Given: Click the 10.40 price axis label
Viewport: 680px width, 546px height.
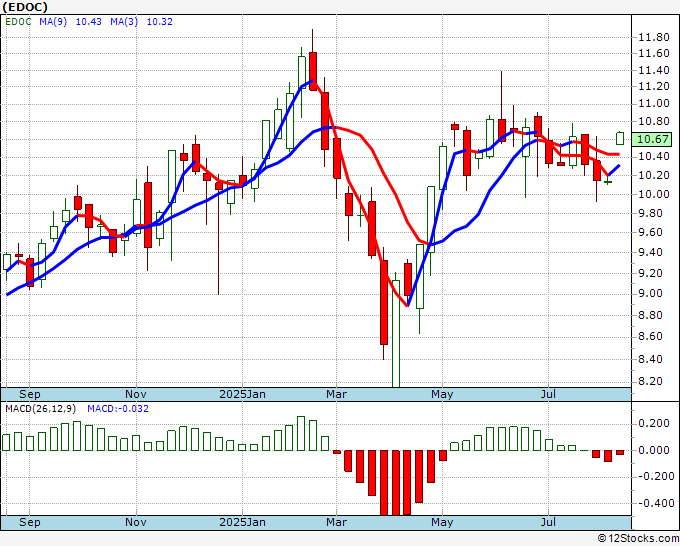Looking at the screenshot, I should [x=654, y=157].
